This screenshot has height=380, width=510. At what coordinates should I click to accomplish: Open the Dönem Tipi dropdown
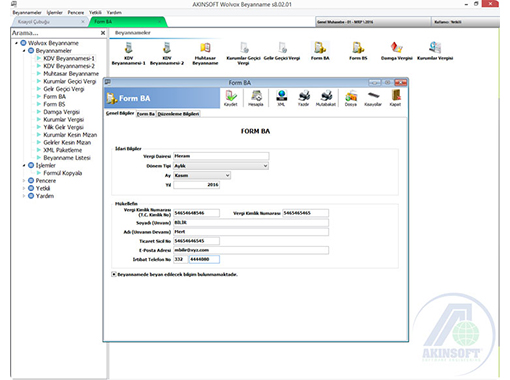pos(221,166)
